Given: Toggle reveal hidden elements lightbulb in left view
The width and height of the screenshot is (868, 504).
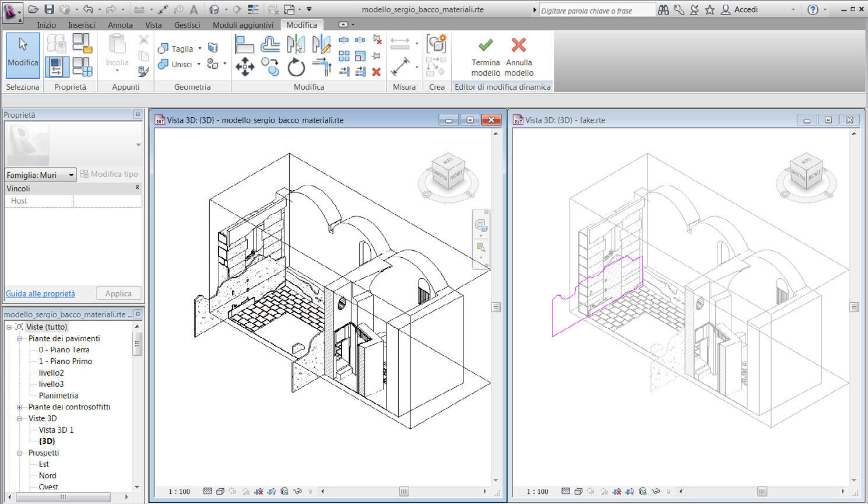Looking at the screenshot, I should [x=310, y=492].
